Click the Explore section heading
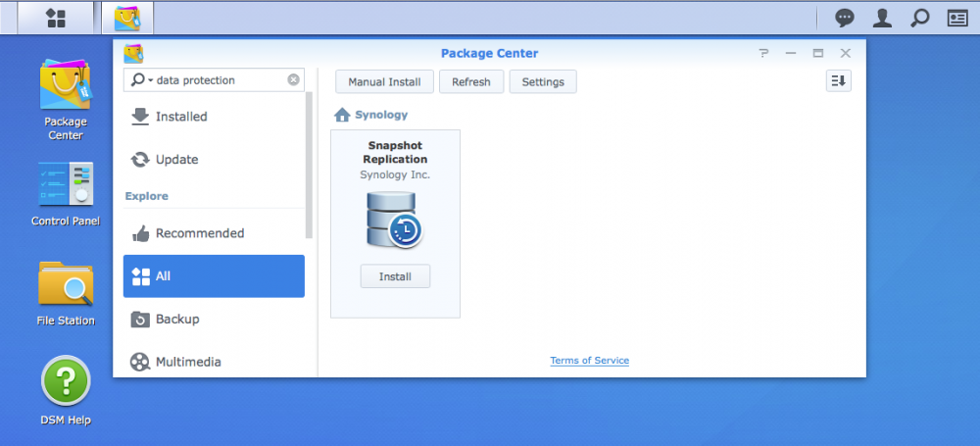The image size is (980, 446). pos(146,196)
